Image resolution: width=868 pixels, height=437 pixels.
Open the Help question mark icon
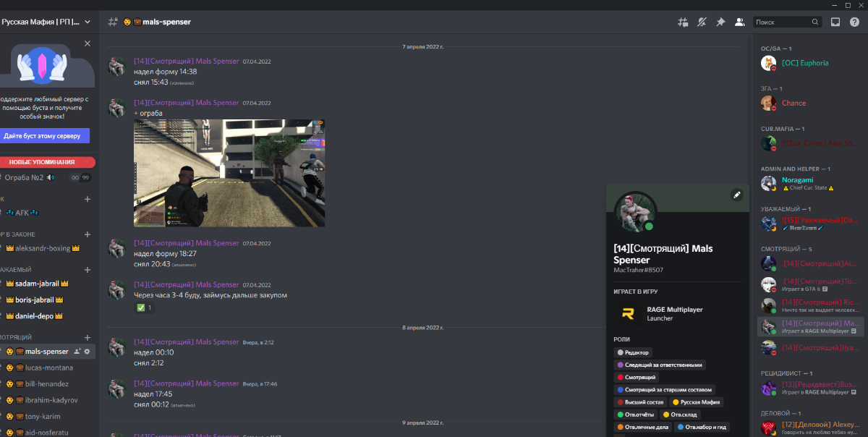click(x=854, y=22)
